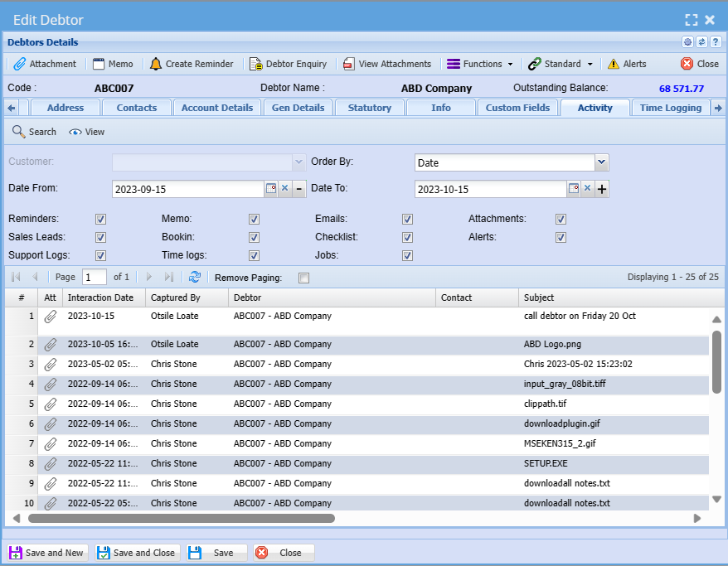Screen dimensions: 728x566
Task: Open the Debtor Enquiry toolbar item
Action: [256, 64]
